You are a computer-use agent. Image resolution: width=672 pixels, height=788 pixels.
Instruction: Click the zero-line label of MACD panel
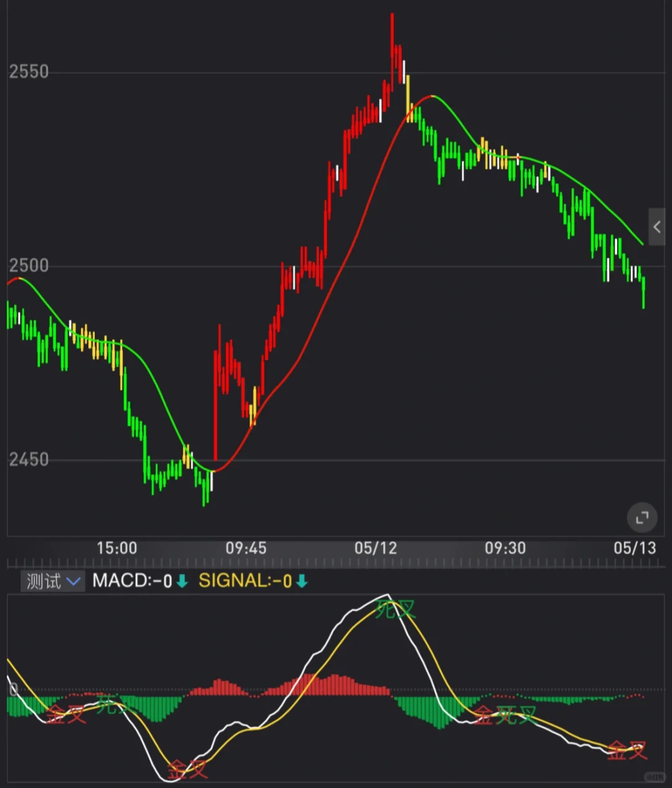14,689
